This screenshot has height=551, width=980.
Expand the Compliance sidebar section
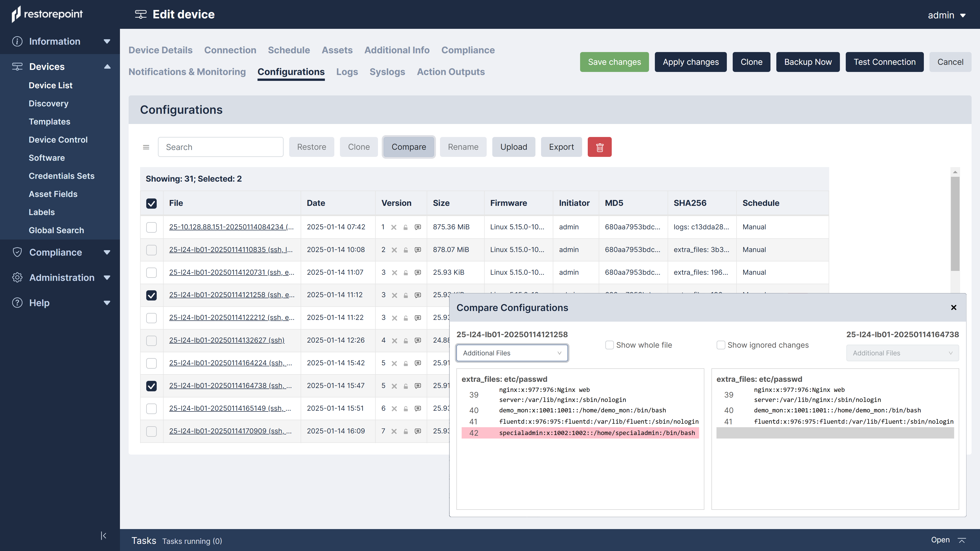point(107,252)
